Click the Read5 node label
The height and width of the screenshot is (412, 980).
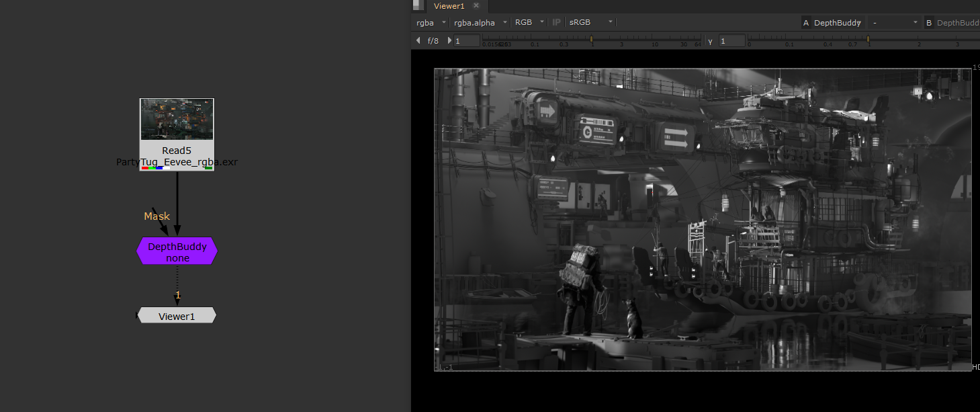(x=177, y=151)
